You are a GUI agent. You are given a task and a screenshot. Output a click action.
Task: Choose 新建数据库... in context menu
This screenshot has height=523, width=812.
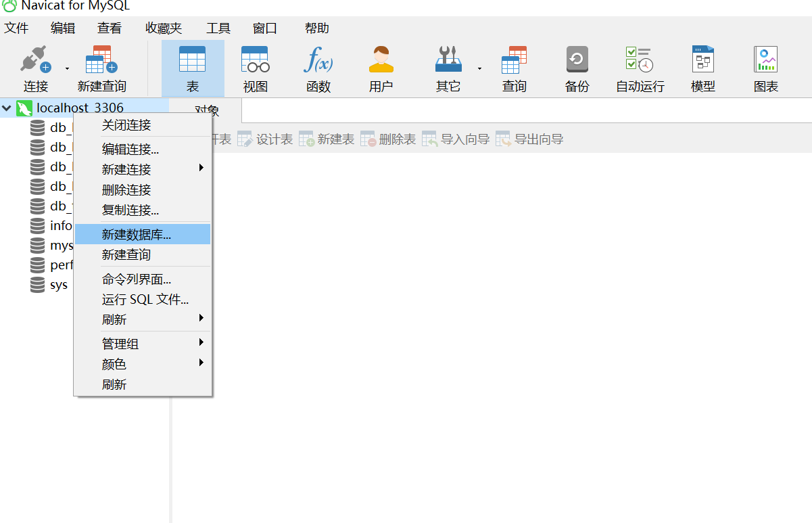click(143, 235)
